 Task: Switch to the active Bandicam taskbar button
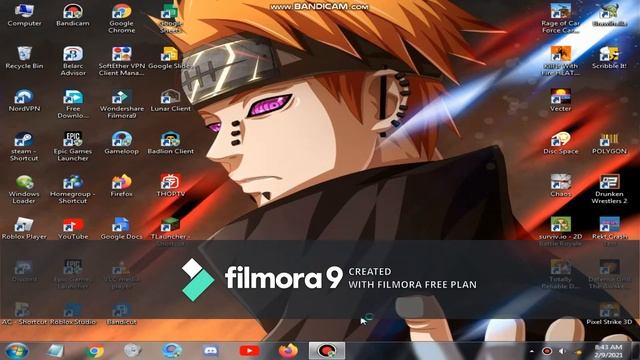[327, 351]
